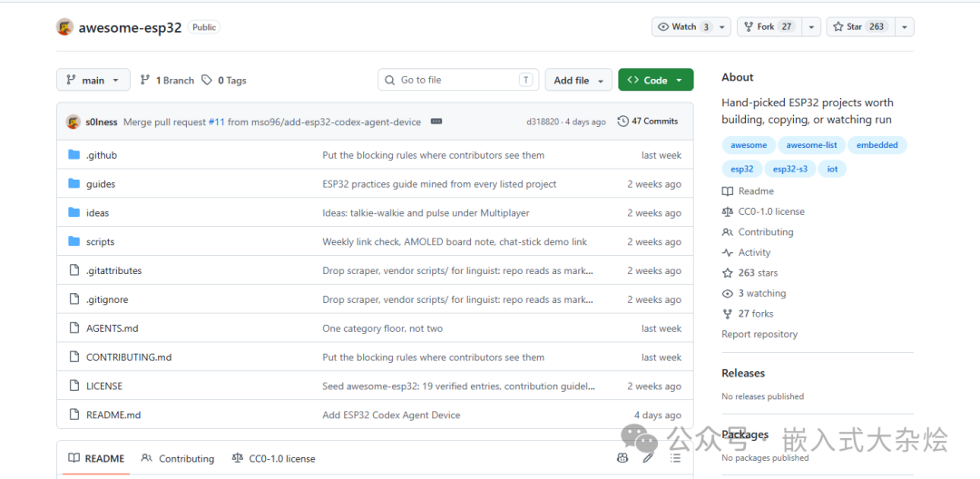This screenshot has height=479, width=980.
Task: Click the LICENSE file icon
Action: (74, 386)
